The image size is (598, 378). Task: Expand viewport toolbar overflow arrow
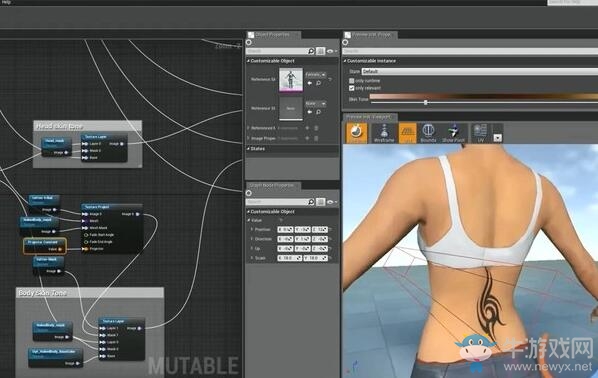[498, 138]
